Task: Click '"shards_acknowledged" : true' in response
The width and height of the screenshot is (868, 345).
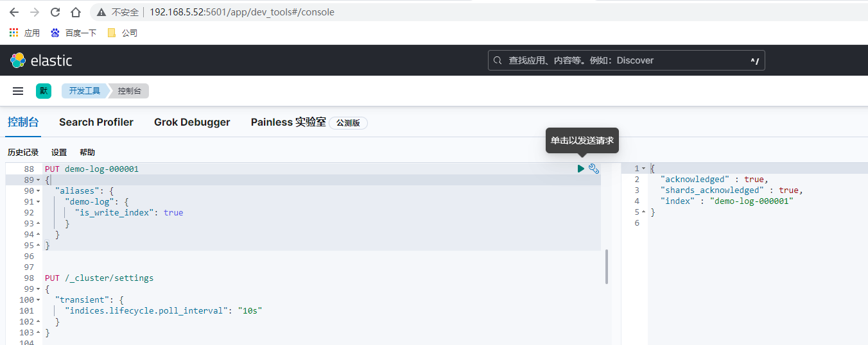Action: pos(731,190)
